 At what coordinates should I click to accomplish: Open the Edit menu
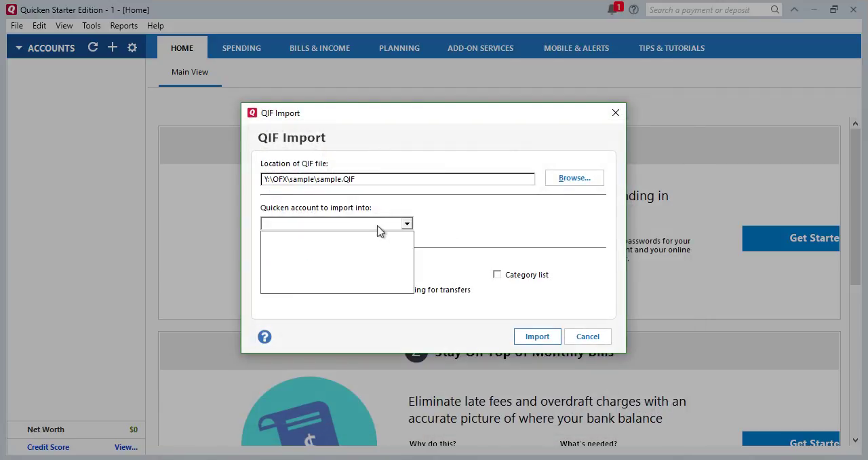(x=39, y=26)
